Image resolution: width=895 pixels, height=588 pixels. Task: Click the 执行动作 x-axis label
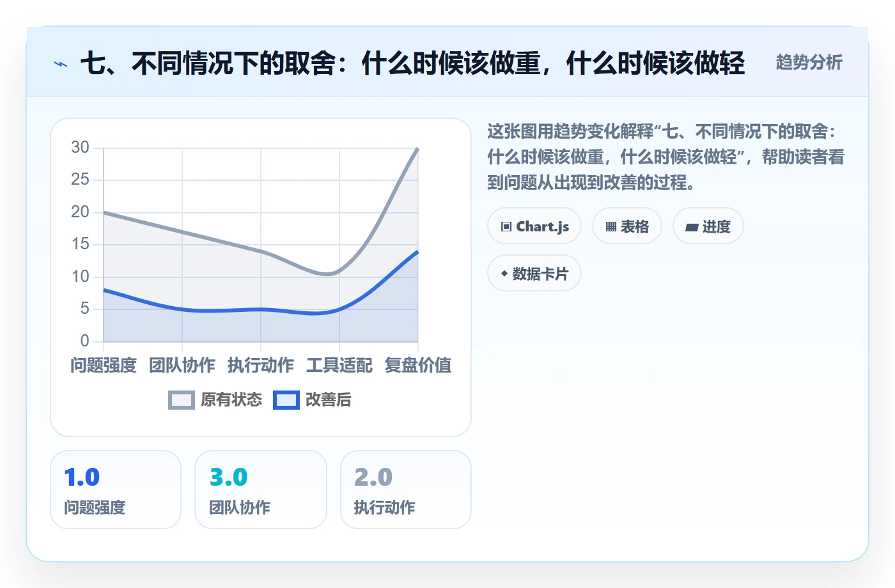(x=261, y=366)
